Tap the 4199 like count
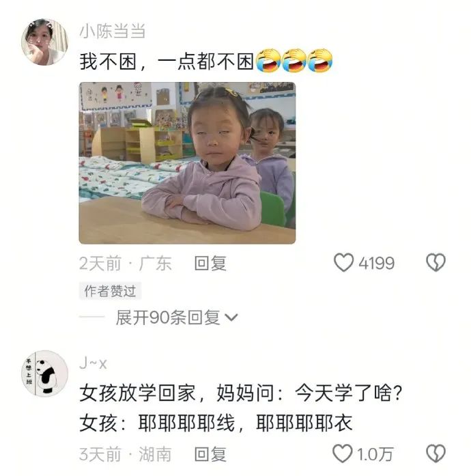471x476 pixels. coord(377,263)
